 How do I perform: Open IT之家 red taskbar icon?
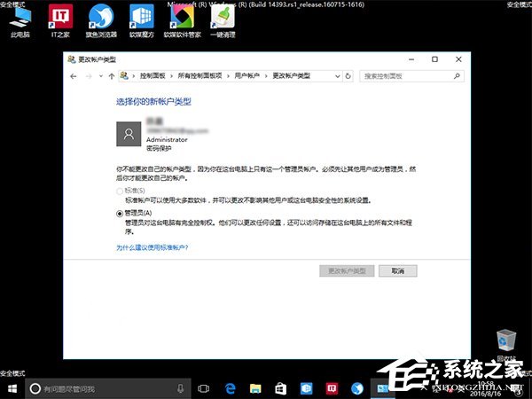pos(332,388)
